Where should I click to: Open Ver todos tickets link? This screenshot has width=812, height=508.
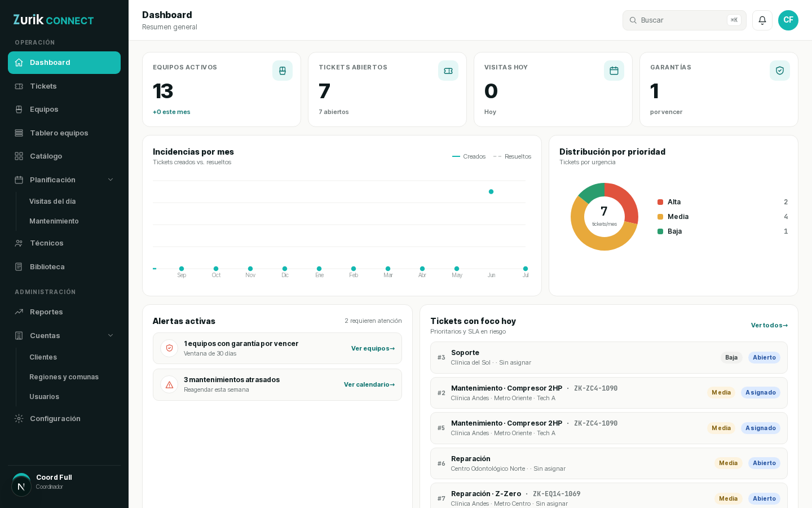tap(769, 325)
